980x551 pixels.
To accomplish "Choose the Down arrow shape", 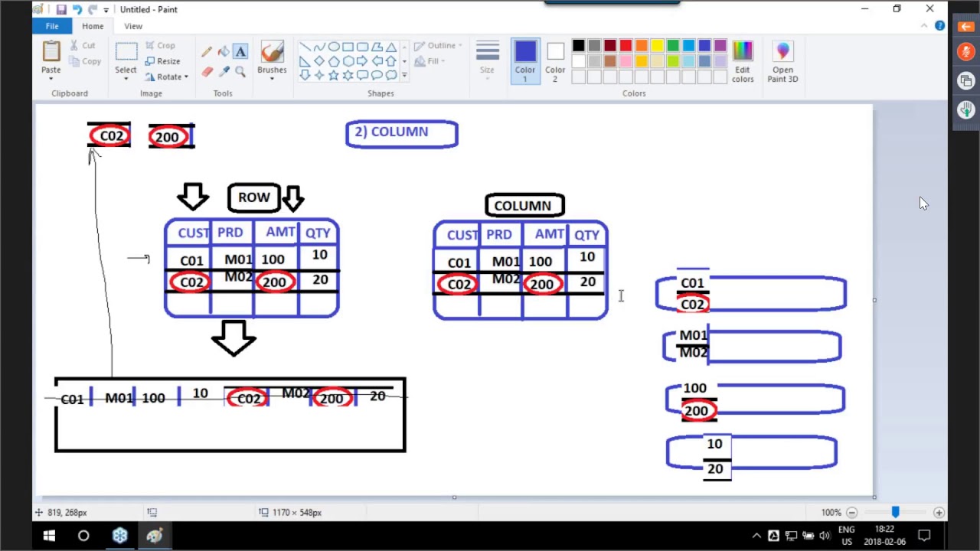I will click(x=305, y=76).
